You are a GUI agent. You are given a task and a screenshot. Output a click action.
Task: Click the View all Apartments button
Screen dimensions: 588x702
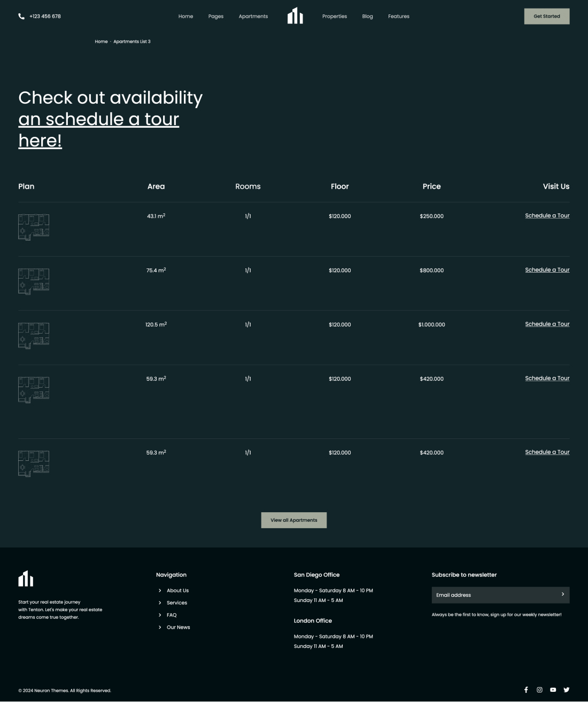[294, 520]
